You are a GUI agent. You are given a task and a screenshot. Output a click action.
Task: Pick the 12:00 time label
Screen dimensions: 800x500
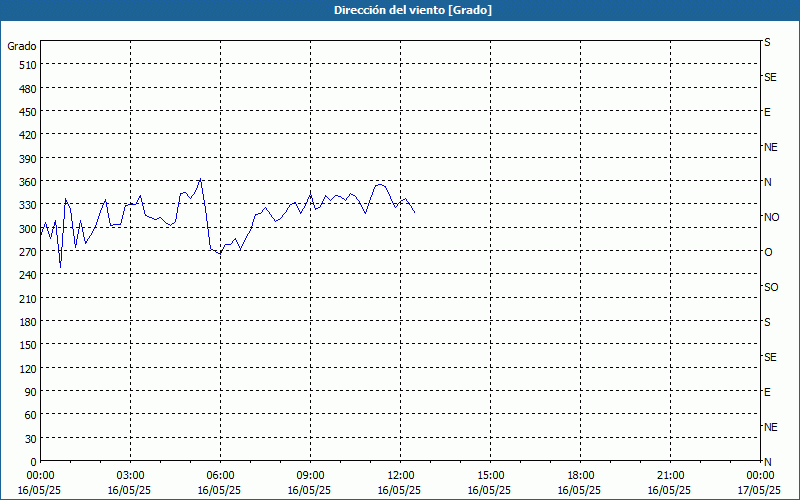(x=401, y=476)
